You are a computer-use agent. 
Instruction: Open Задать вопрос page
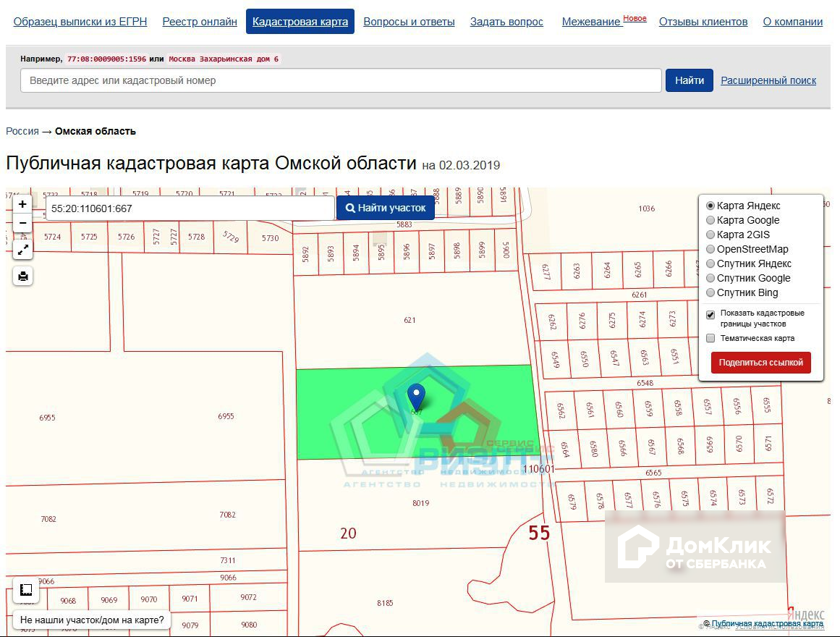coord(506,22)
